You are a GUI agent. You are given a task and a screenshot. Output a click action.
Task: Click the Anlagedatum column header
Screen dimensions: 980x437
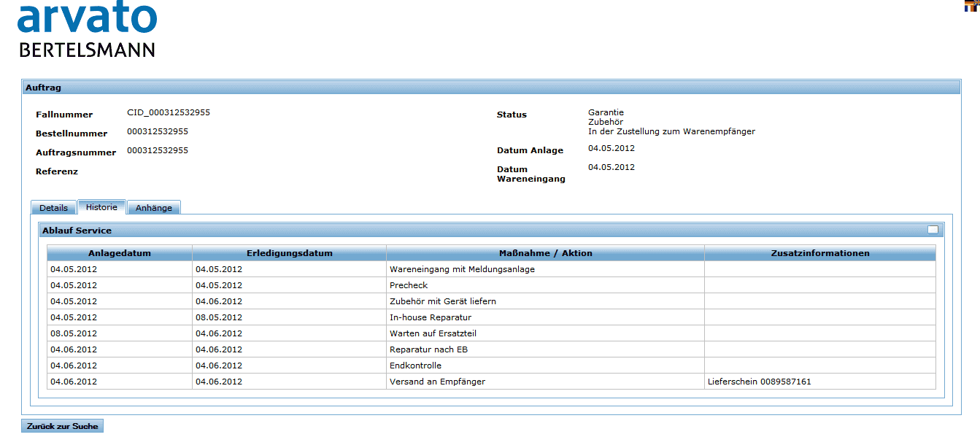click(x=120, y=253)
